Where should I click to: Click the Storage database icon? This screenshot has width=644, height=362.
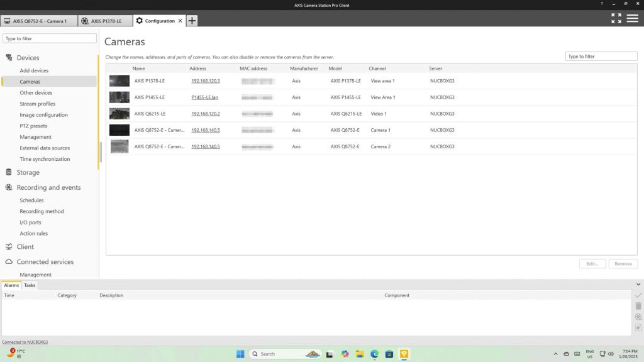(x=9, y=172)
